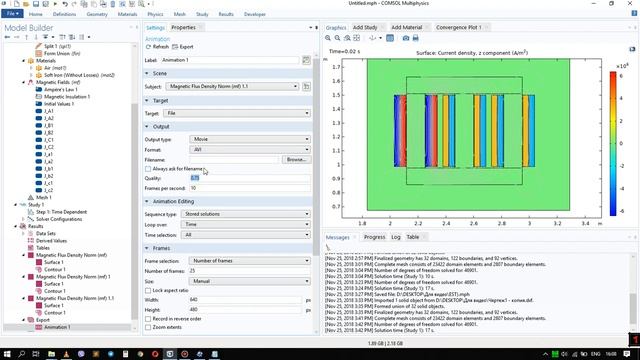Take image snapshot with the camera icon

pyautogui.click(x=406, y=38)
